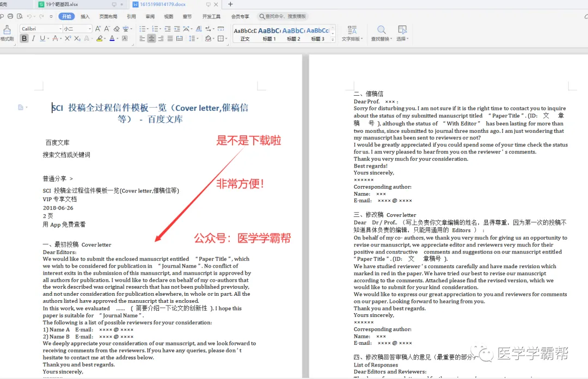Increase font size with the A+ icon
The image size is (588, 379).
[98, 28]
